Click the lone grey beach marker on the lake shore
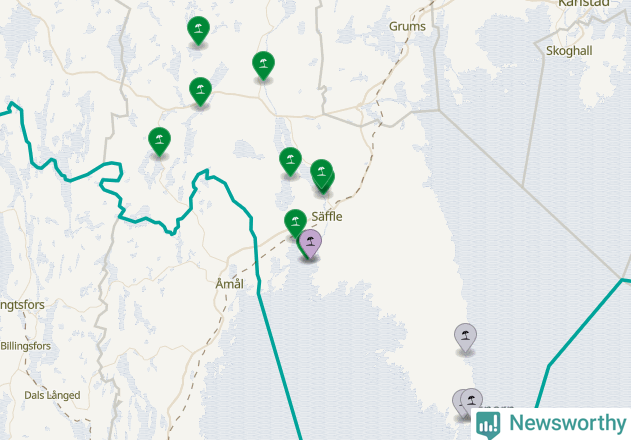Screen dimensions: 631x440 tap(466, 337)
